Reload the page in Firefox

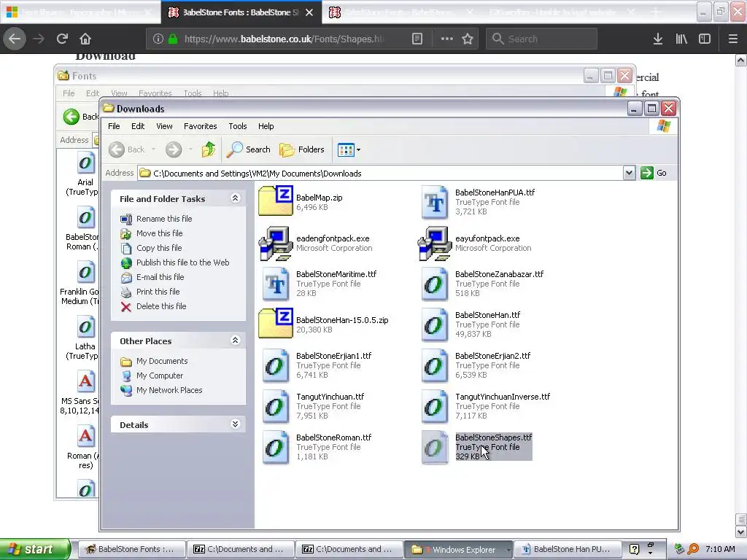(62, 39)
